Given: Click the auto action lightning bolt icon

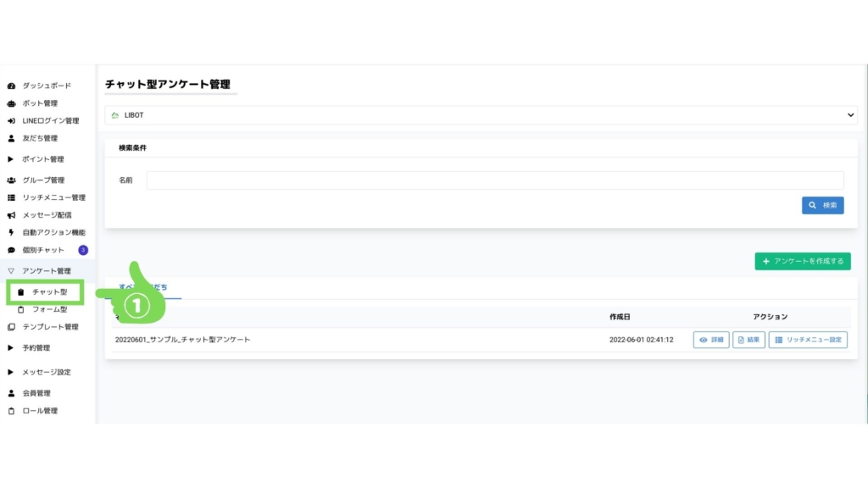Looking at the screenshot, I should (11, 232).
